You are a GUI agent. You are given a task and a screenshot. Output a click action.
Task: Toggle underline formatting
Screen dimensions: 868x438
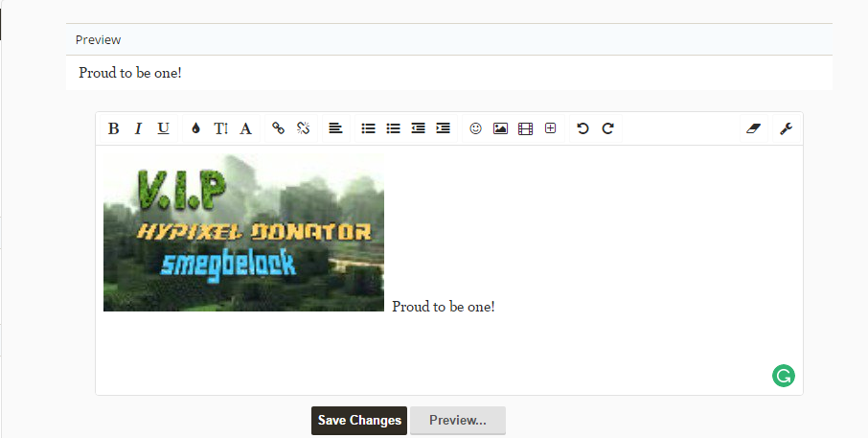point(163,128)
